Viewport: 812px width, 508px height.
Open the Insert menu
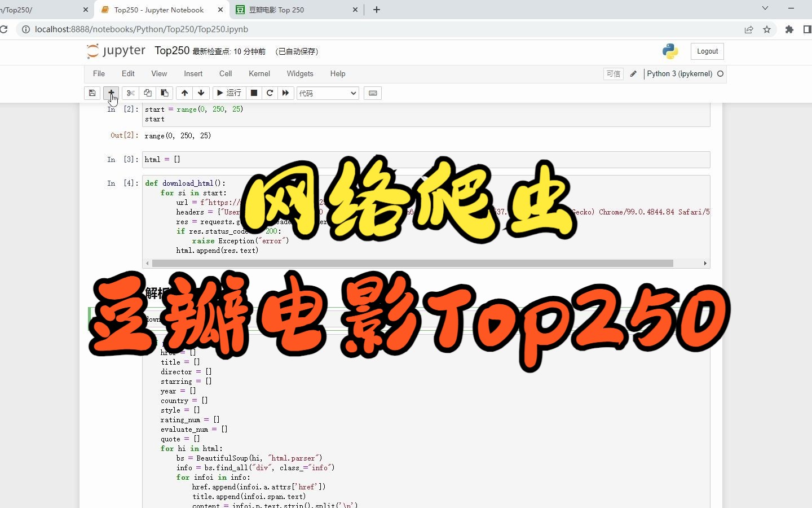tap(193, 74)
